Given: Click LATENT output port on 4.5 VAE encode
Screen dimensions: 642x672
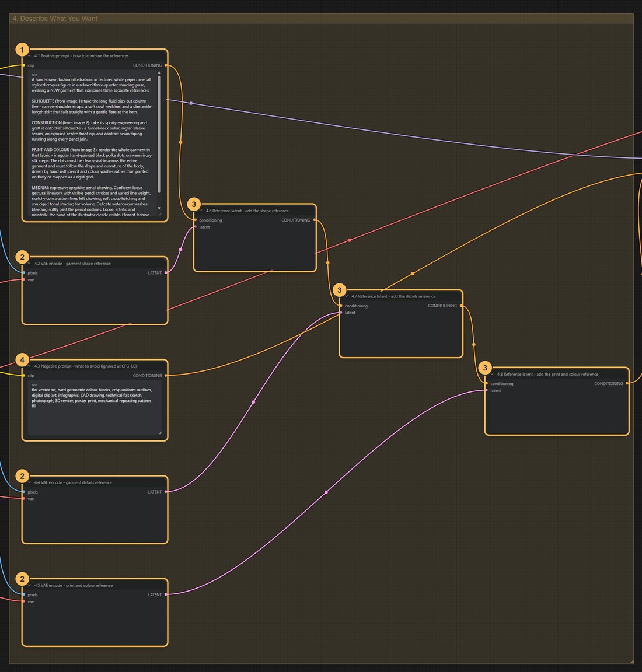Looking at the screenshot, I should tap(166, 595).
